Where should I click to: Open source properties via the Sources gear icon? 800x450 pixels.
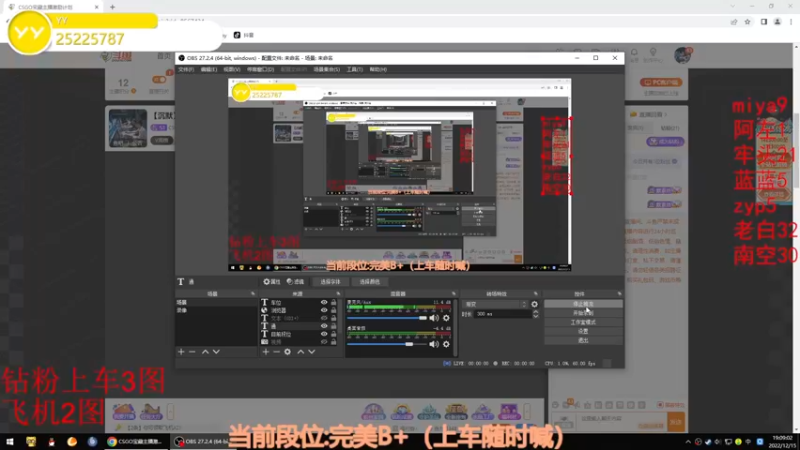point(287,352)
